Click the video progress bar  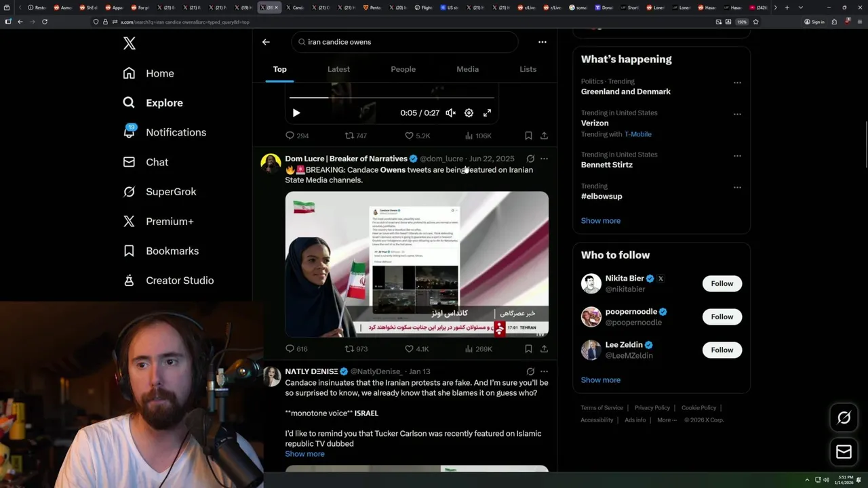click(x=392, y=98)
